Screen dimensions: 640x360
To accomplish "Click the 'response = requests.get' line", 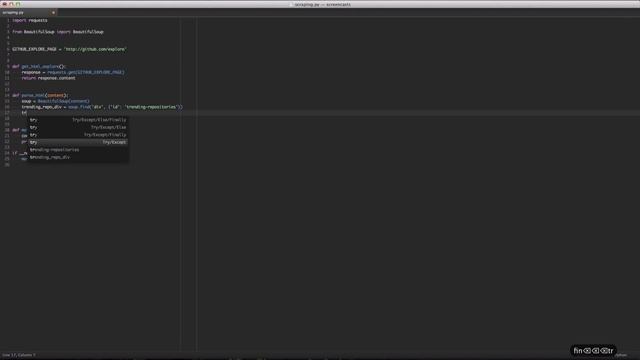I will pos(73,72).
